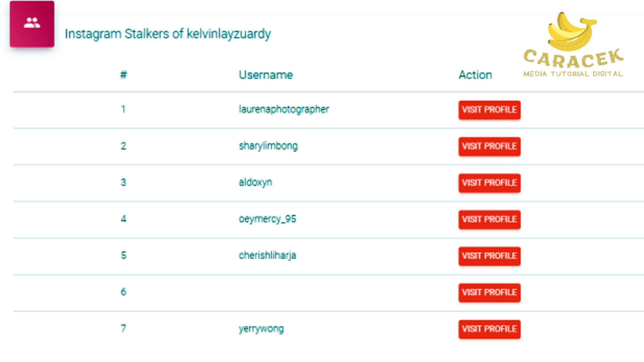Visit profile of yerrywong
Screen dimensions: 644x362
click(489, 329)
